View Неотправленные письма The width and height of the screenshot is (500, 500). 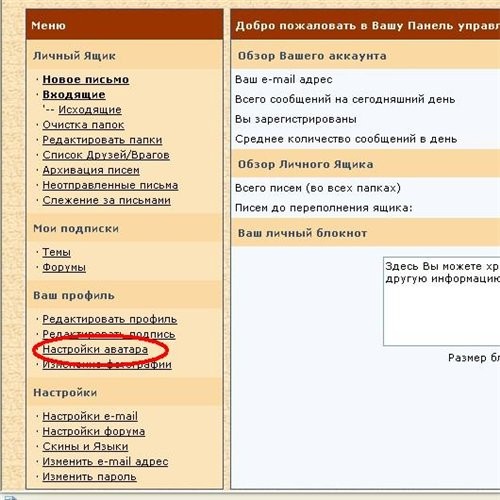coord(110,185)
